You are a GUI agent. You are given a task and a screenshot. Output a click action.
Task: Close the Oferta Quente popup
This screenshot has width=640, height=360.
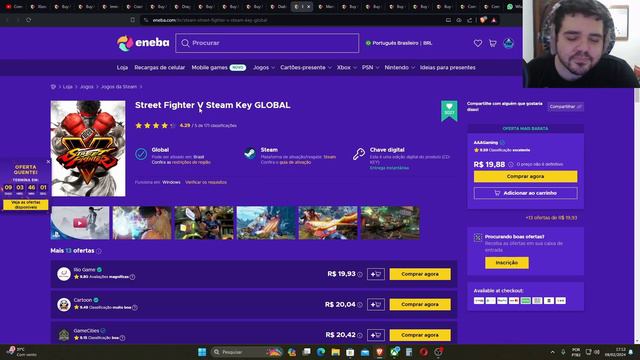[48, 162]
